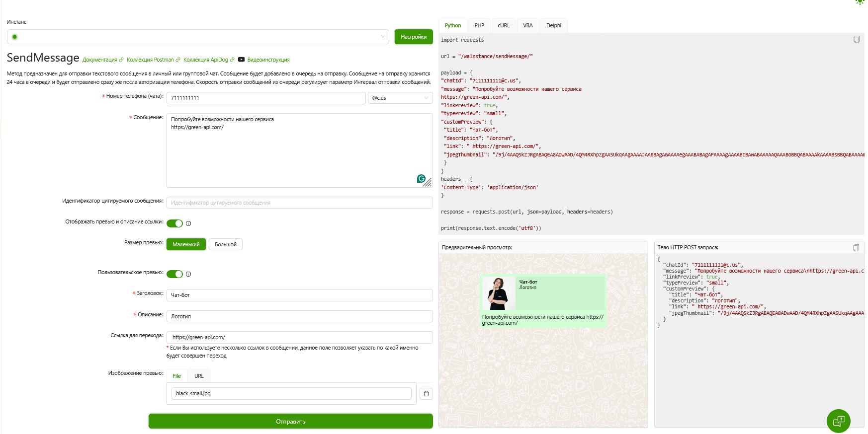This screenshot has height=434, width=868.
Task: Open the @c.us chat type dropdown
Action: pos(400,98)
